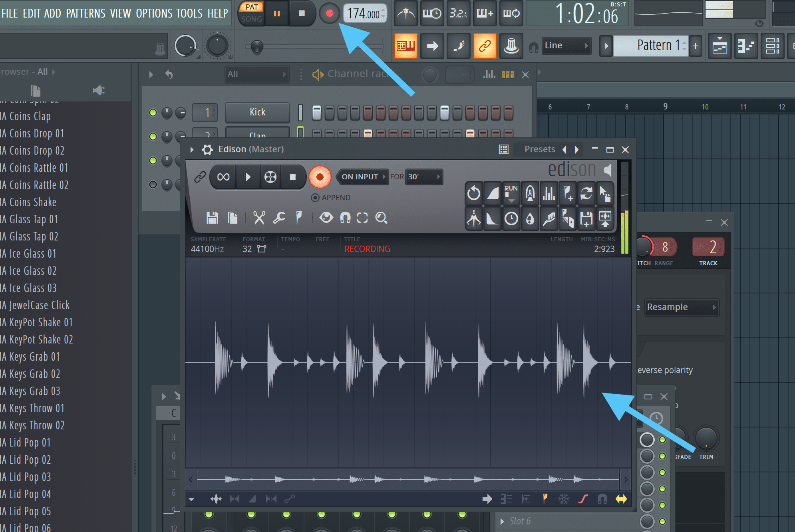The height and width of the screenshot is (532, 795).
Task: Click Edison Presets label
Action: pos(540,149)
